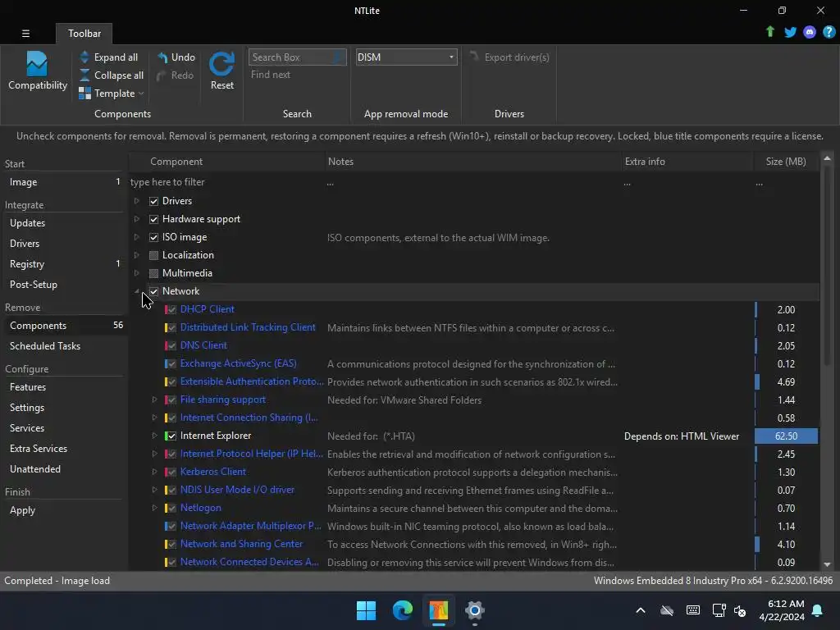This screenshot has height=630, width=840.
Task: Sort by the Size (MB) column
Action: coord(786,162)
